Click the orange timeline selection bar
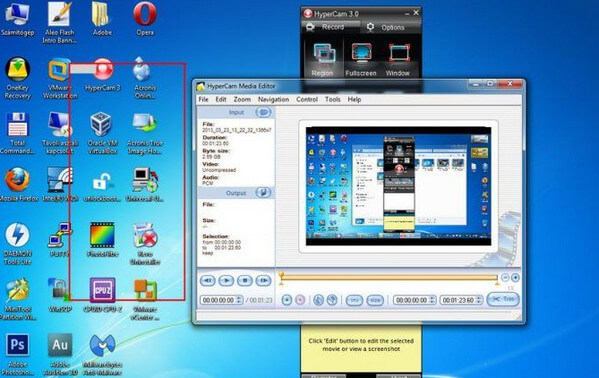This screenshot has height=378, width=599. click(x=389, y=277)
